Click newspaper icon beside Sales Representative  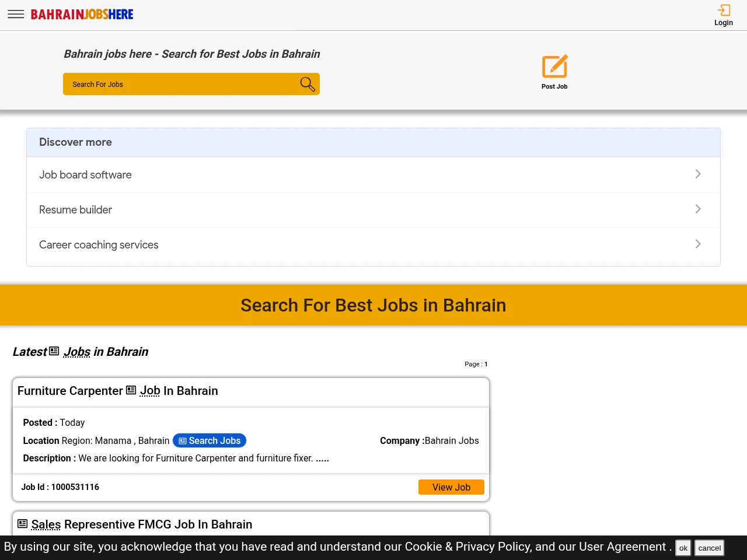pyautogui.click(x=23, y=524)
